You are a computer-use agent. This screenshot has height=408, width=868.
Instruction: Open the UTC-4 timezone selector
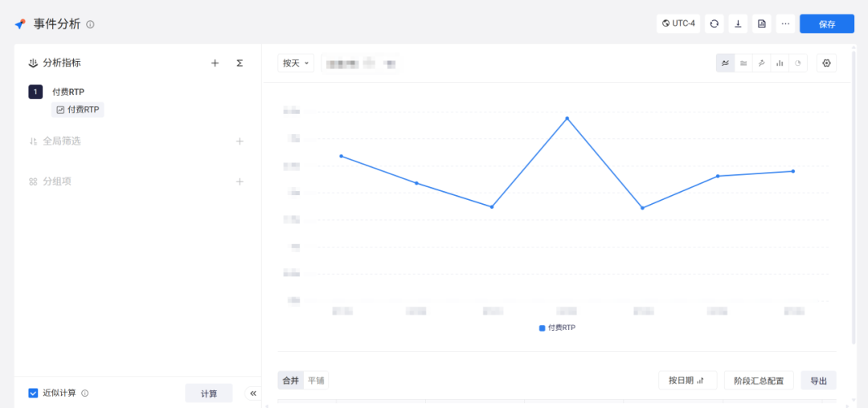[x=678, y=24]
